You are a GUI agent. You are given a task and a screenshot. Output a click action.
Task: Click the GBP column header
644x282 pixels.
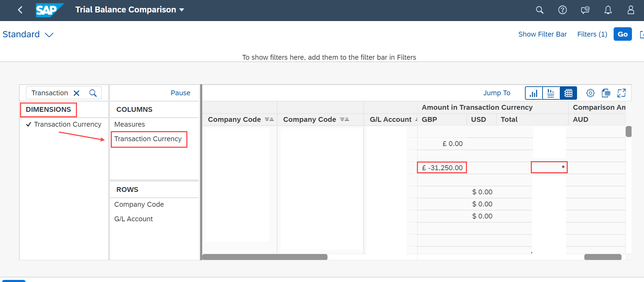442,119
